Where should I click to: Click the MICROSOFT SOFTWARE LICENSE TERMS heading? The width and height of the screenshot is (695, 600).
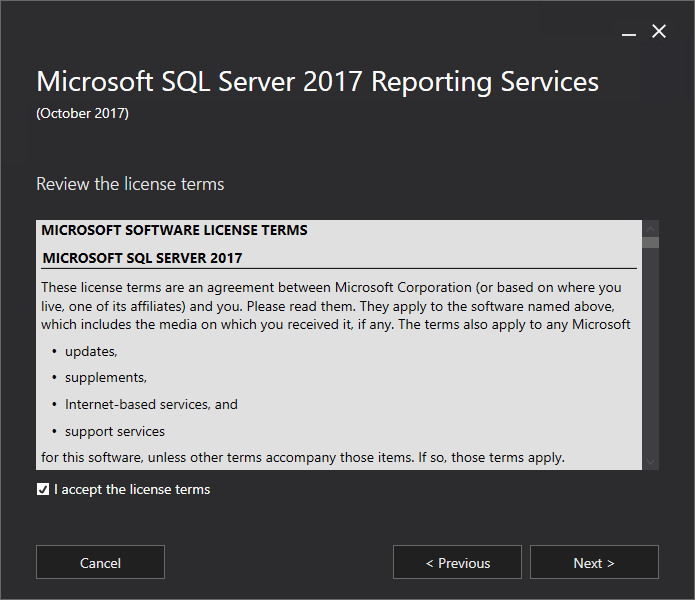pyautogui.click(x=174, y=230)
